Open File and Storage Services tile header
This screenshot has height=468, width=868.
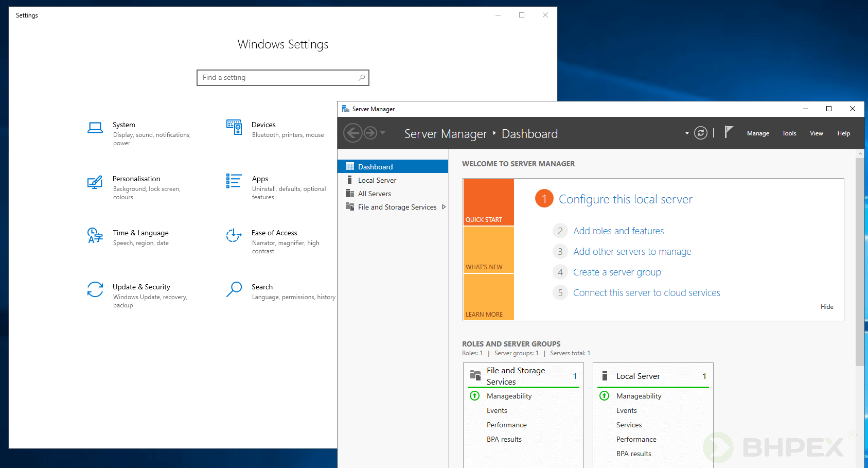coord(523,376)
